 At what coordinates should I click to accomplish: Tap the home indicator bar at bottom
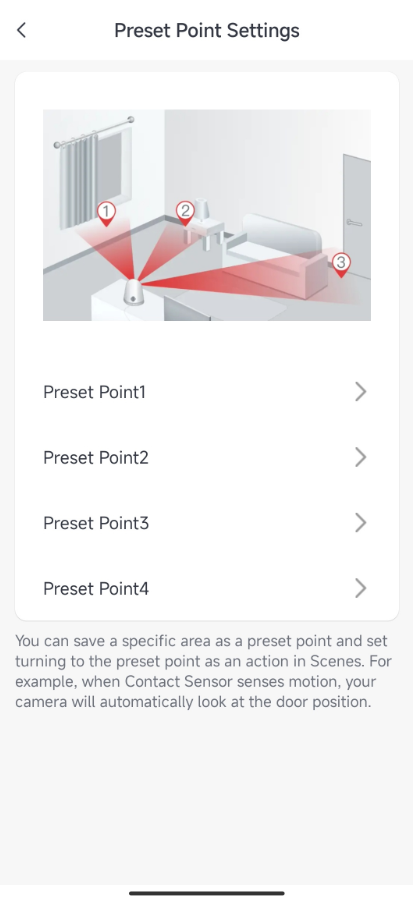tap(206, 893)
